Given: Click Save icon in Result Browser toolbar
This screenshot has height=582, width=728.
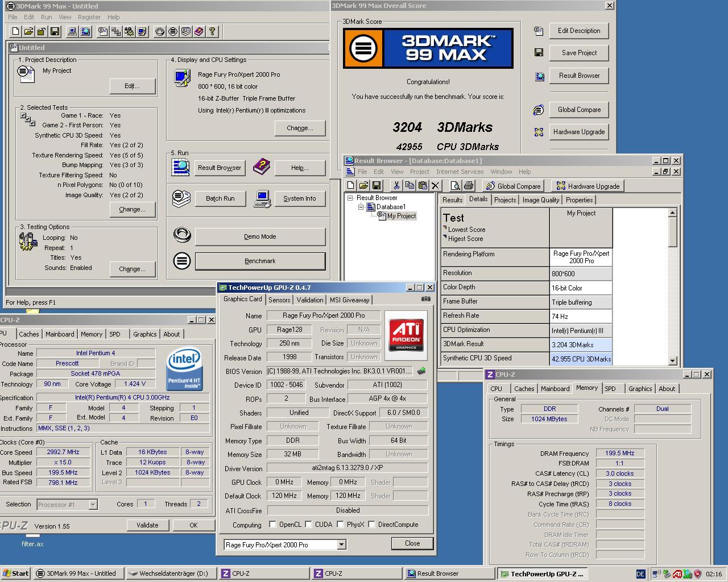Looking at the screenshot, I should [x=376, y=186].
